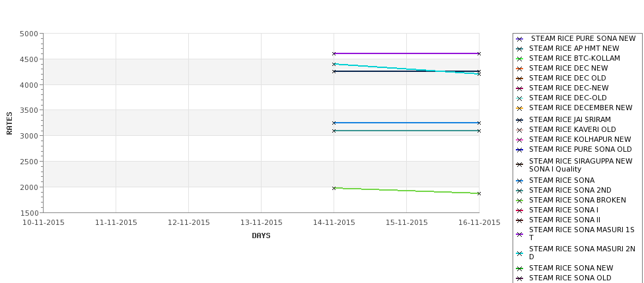Click the blue STEAM RICE SONA line
Screen dimensions: 644x283
[407, 123]
